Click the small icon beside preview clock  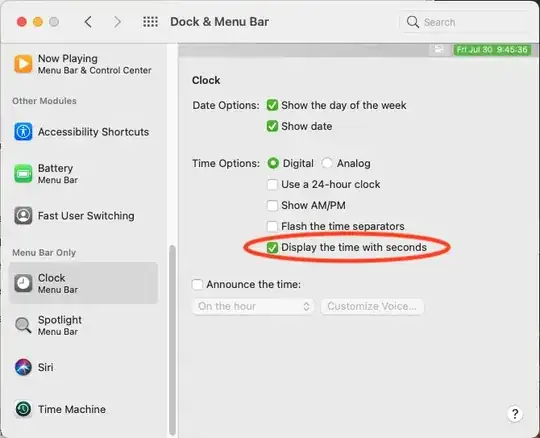[438, 49]
